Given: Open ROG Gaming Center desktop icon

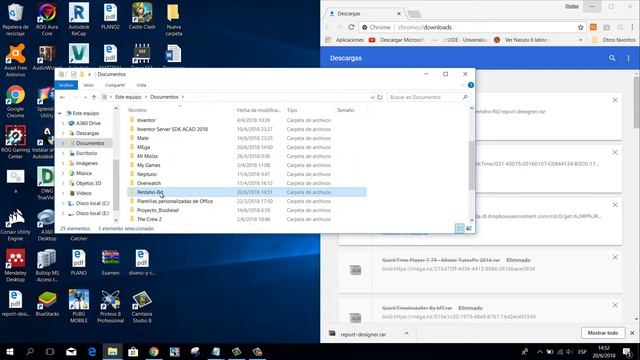Looking at the screenshot, I should coord(16,142).
